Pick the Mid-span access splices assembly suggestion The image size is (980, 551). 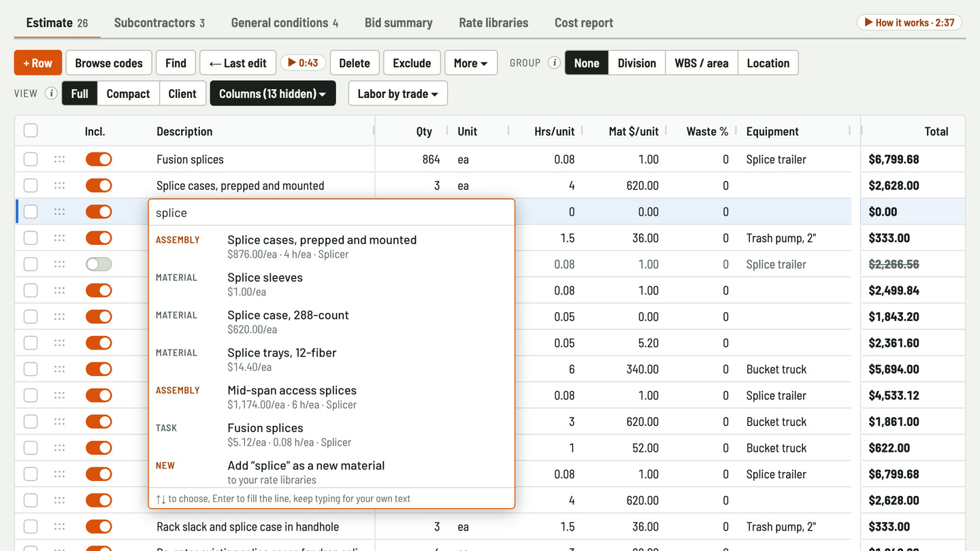(x=331, y=397)
